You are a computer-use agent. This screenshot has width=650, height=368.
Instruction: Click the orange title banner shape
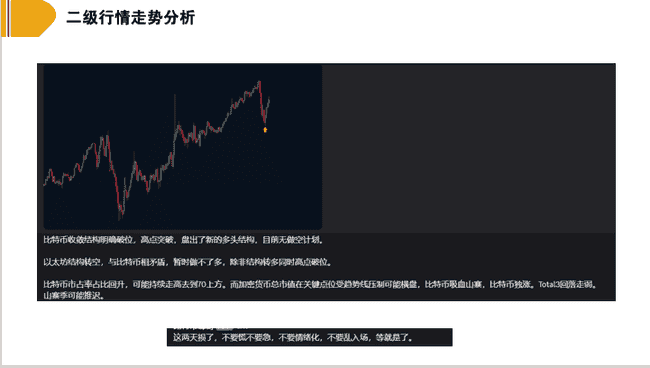pos(28,18)
